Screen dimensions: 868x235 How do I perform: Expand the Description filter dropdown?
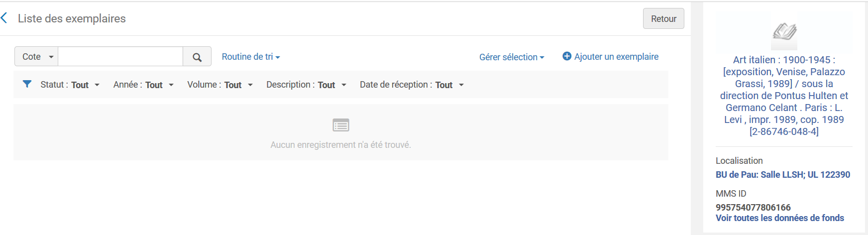(306, 85)
